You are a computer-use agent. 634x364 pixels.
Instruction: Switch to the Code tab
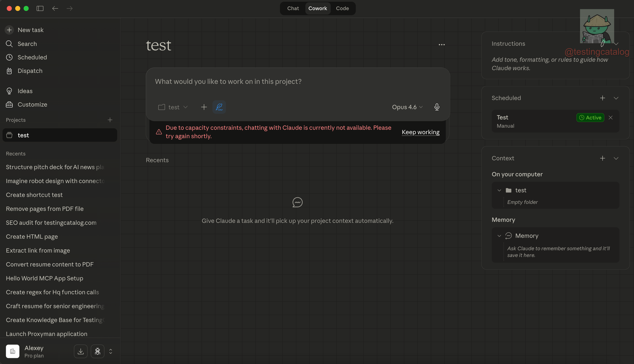342,9
